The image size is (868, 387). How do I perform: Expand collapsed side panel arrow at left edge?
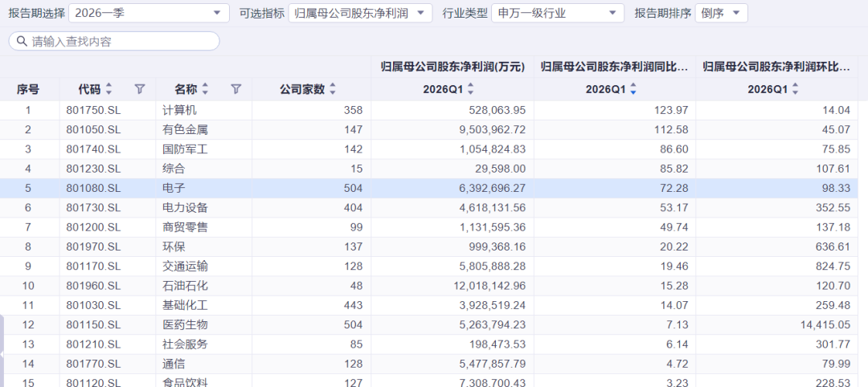(2, 354)
